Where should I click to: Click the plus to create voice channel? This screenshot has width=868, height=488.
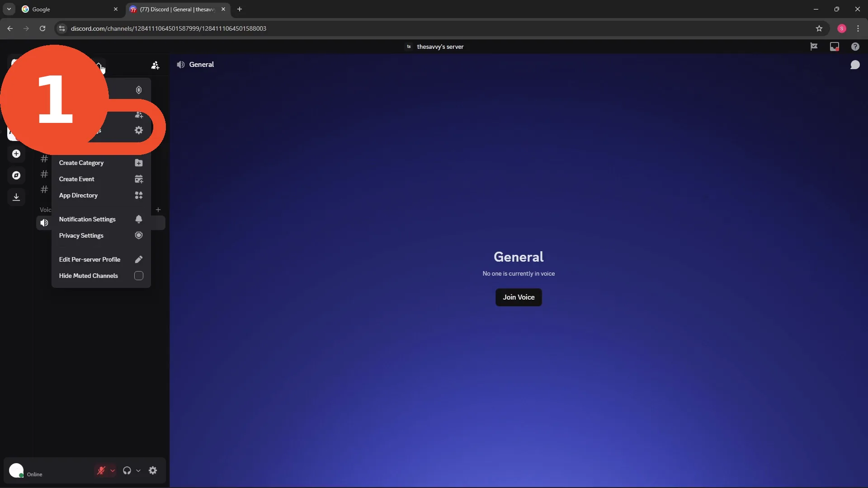click(158, 210)
